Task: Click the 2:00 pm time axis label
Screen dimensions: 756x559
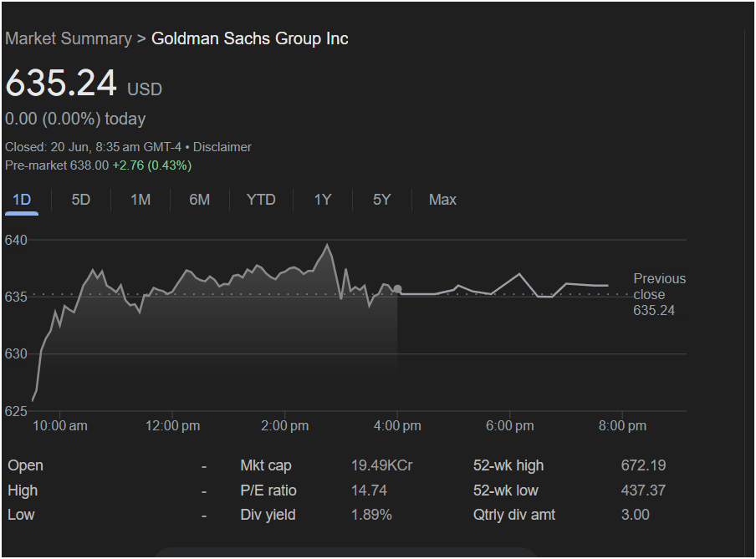Action: [x=285, y=426]
